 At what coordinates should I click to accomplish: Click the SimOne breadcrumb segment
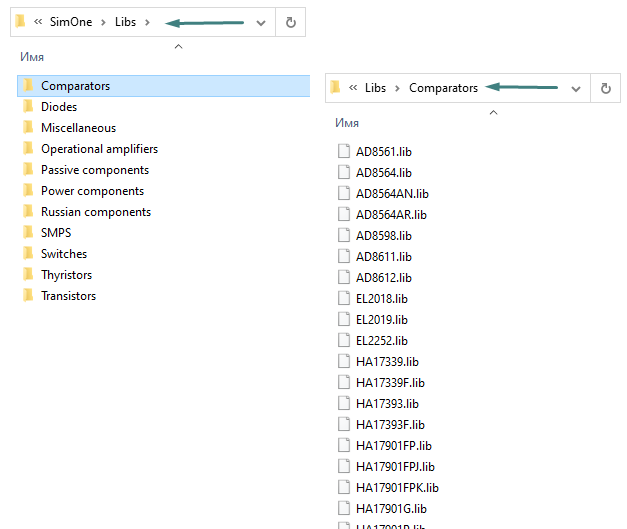[70, 22]
